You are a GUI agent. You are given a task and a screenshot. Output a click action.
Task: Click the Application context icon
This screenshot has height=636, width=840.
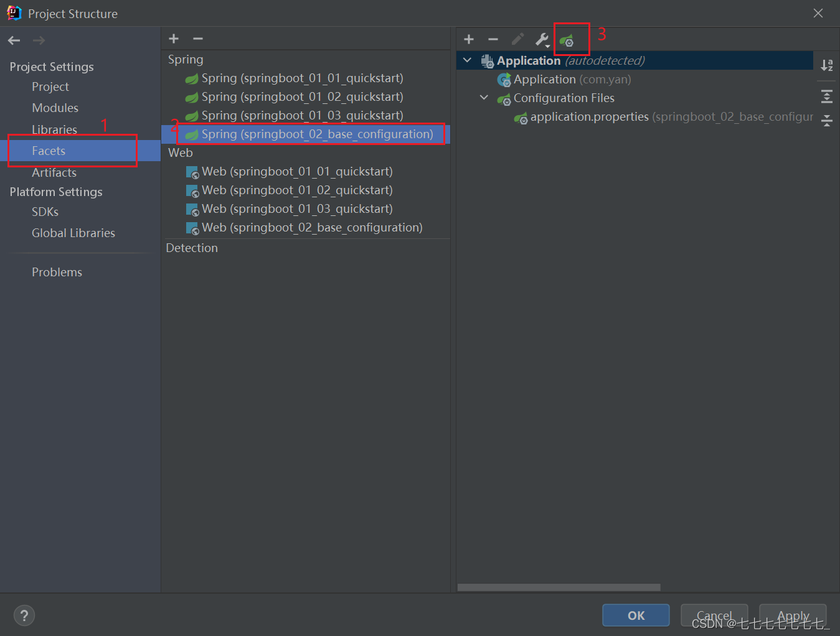488,61
